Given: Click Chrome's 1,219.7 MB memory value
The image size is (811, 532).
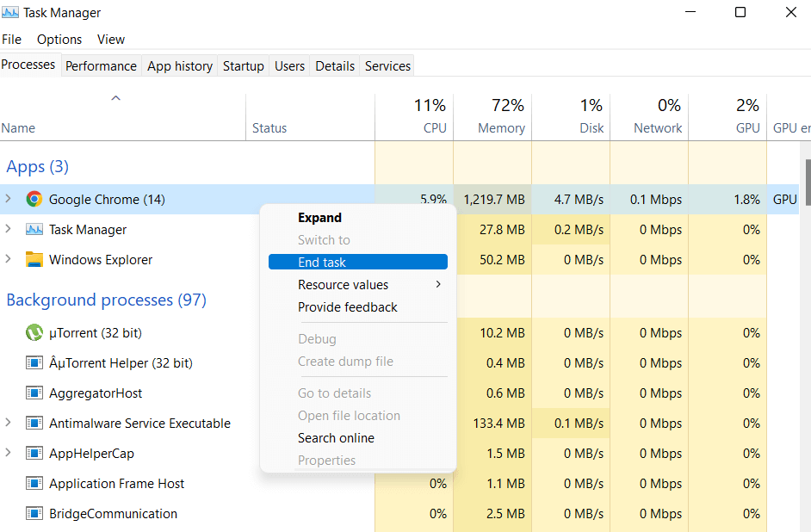Looking at the screenshot, I should pos(494,200).
